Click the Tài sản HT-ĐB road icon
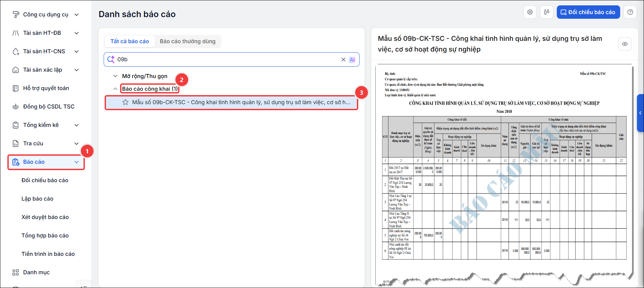The image size is (644, 288). [15, 33]
